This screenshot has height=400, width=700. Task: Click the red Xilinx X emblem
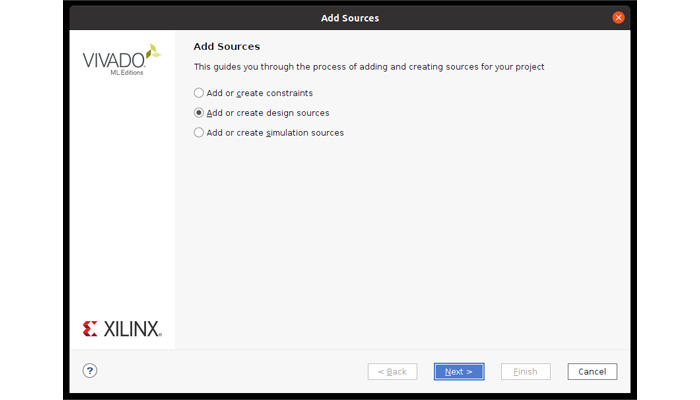tap(90, 329)
